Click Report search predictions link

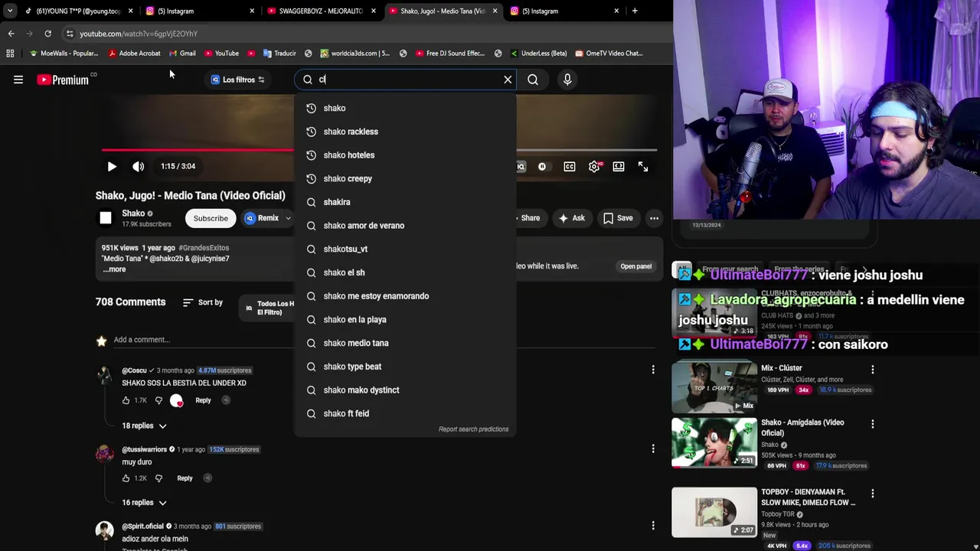(473, 429)
